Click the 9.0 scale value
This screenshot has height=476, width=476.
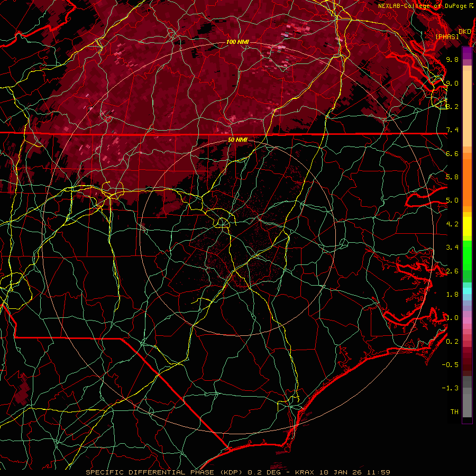(x=452, y=83)
